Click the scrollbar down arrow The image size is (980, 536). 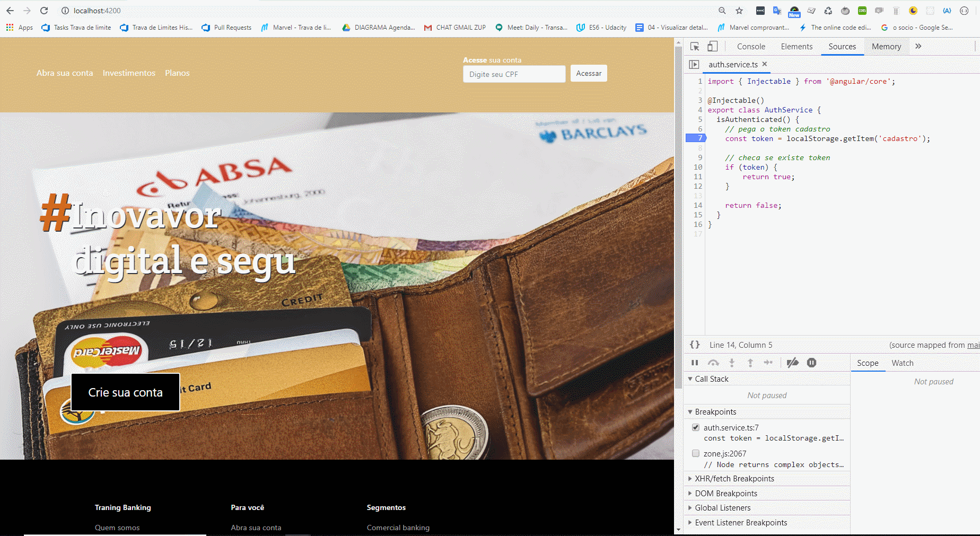[678, 530]
